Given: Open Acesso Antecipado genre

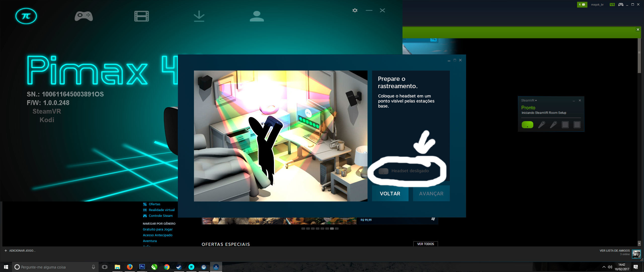Looking at the screenshot, I should pos(157,235).
